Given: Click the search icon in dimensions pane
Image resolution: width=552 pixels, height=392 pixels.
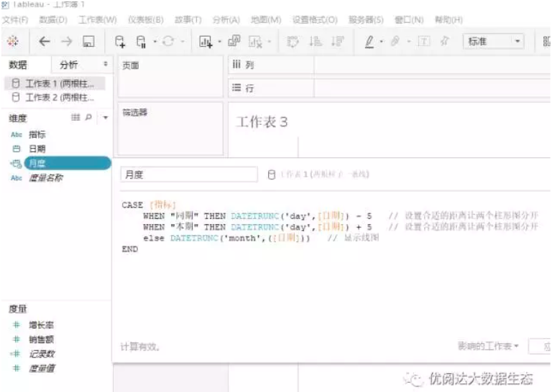Looking at the screenshot, I should point(88,118).
